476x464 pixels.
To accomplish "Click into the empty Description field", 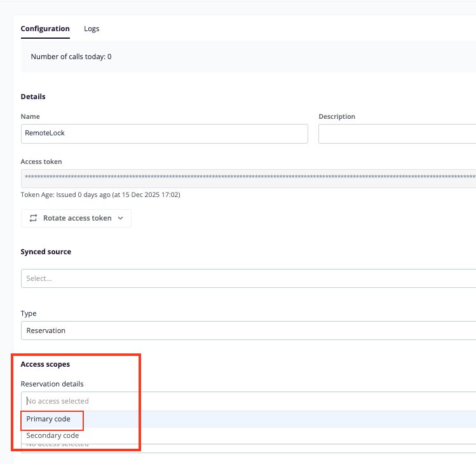I will (x=397, y=133).
